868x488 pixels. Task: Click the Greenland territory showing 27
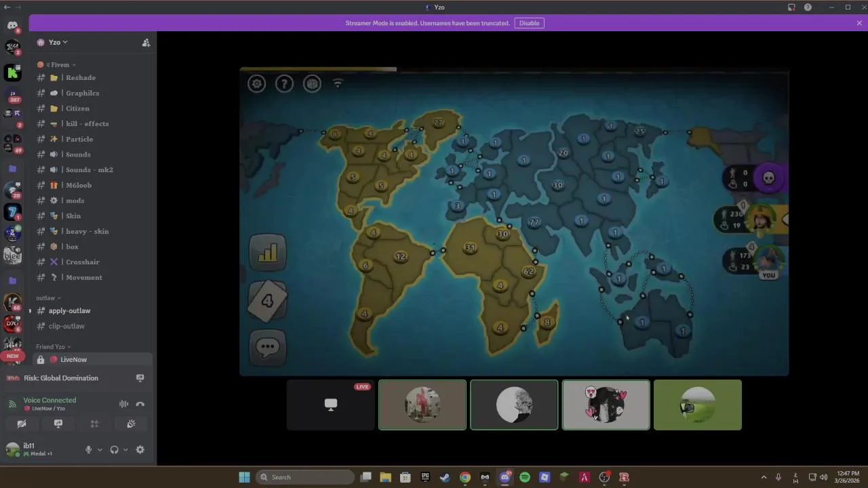(438, 123)
